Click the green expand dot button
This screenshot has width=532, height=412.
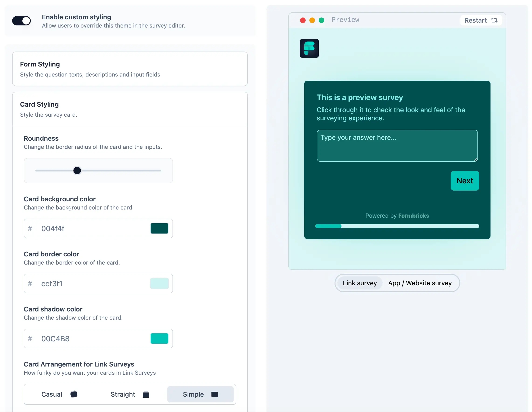322,20
